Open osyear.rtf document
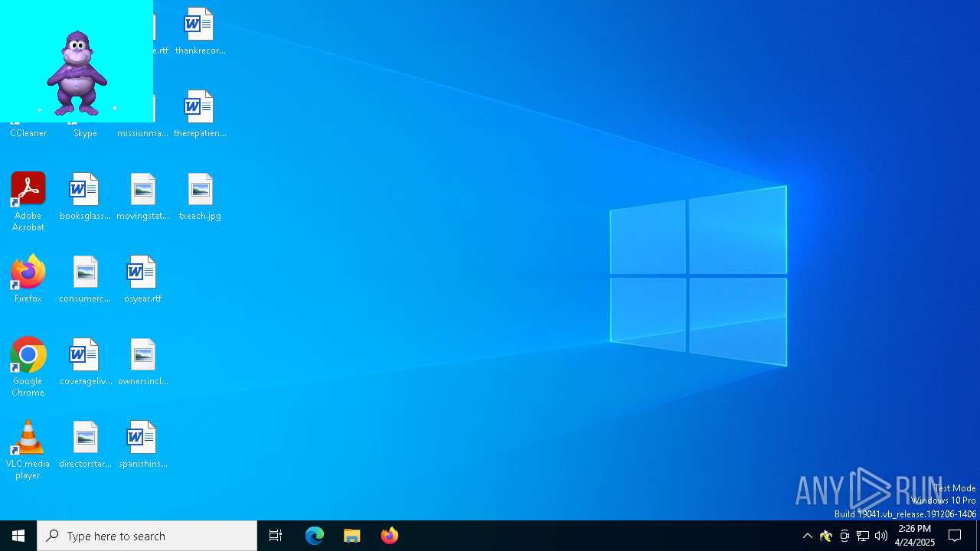The height and width of the screenshot is (551, 980). pyautogui.click(x=142, y=280)
